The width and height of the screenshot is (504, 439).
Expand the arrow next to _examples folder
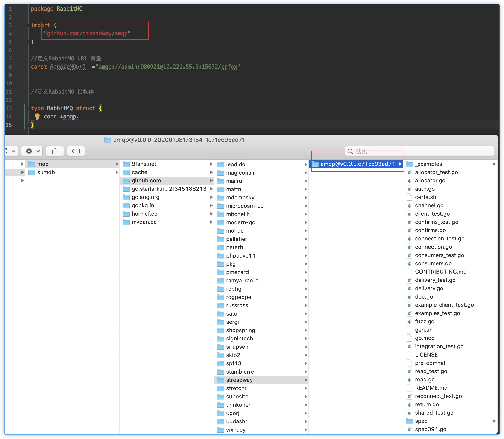coord(494,164)
